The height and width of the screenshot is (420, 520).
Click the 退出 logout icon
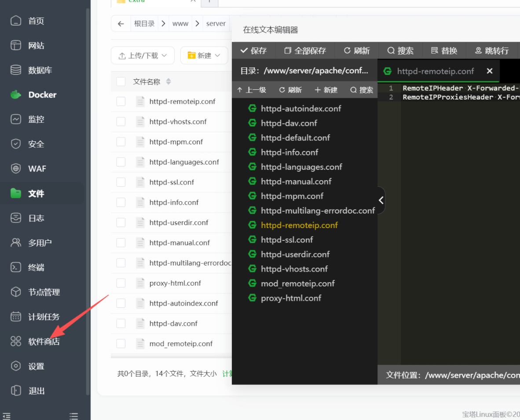pos(15,391)
